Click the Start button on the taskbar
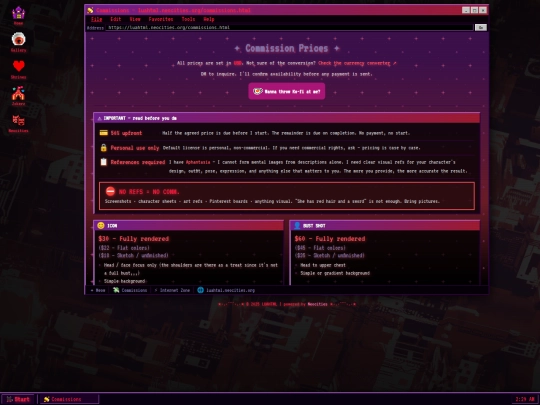Screen dimensions: 540x405 [x=18, y=399]
